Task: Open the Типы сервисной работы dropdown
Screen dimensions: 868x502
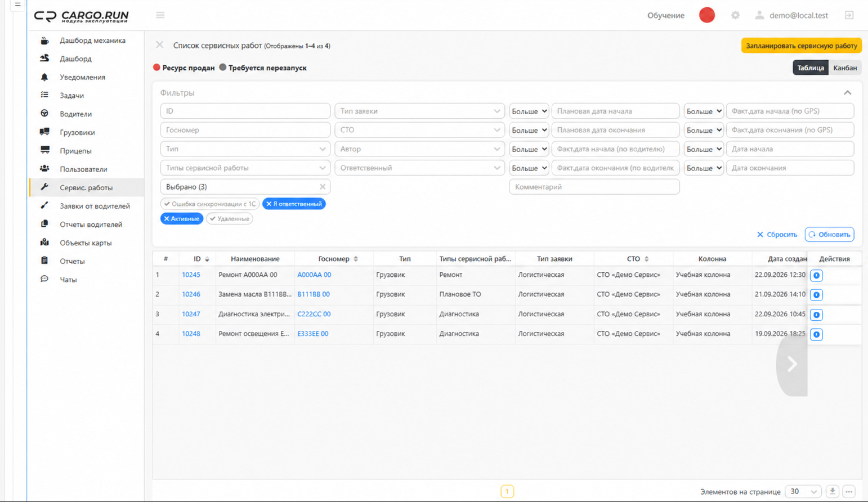Action: pyautogui.click(x=245, y=168)
